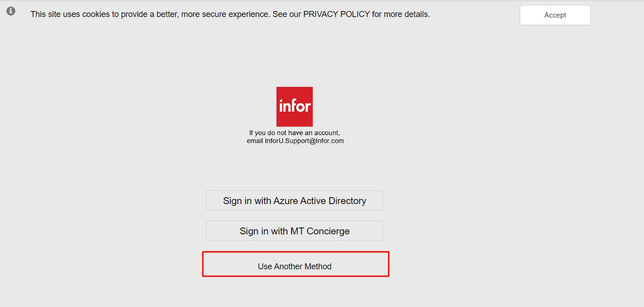
Task: Accept the cookie notice
Action: tap(555, 15)
